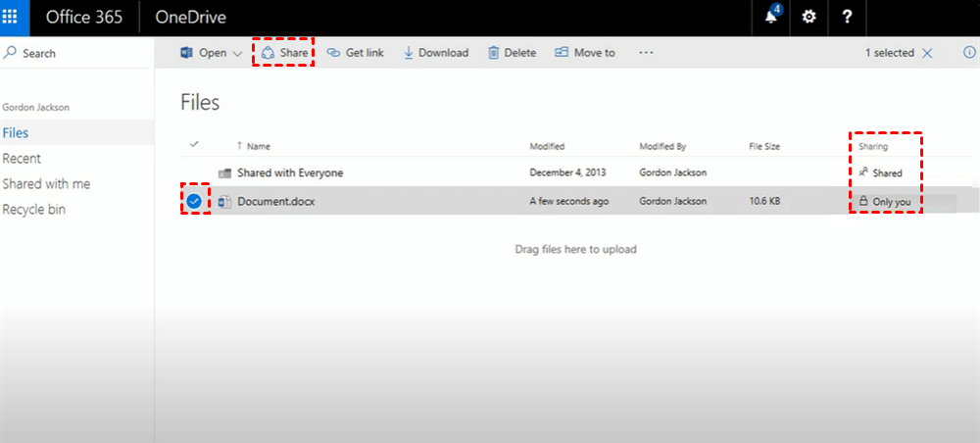Download the selected file

[x=436, y=53]
